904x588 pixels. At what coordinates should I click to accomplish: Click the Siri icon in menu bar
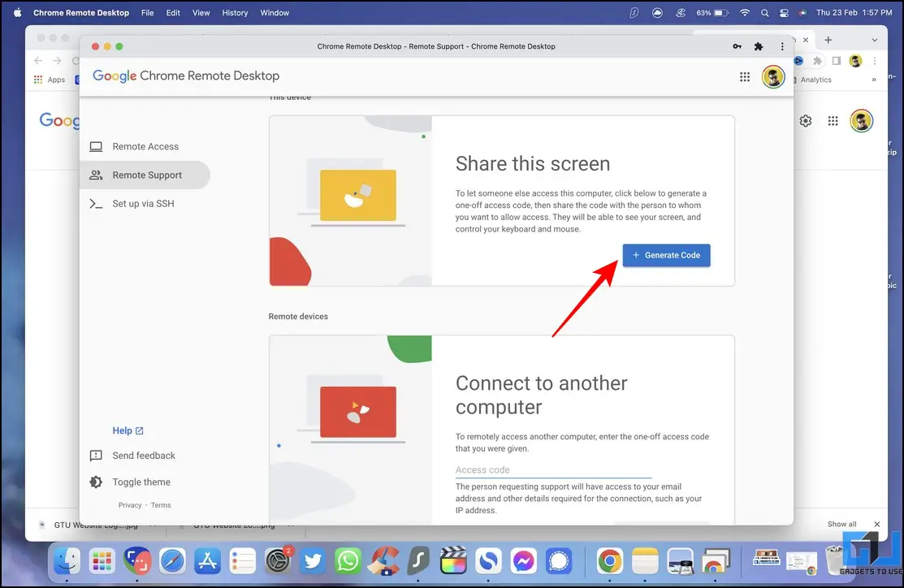[802, 13]
